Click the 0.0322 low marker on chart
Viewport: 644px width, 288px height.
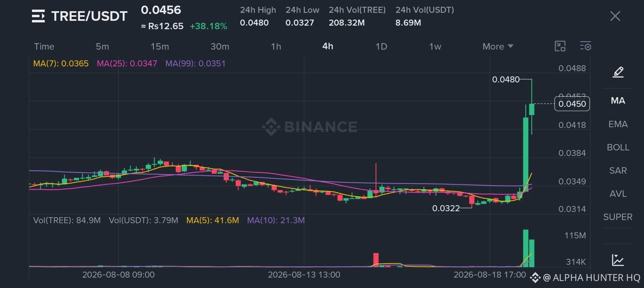[x=446, y=208]
